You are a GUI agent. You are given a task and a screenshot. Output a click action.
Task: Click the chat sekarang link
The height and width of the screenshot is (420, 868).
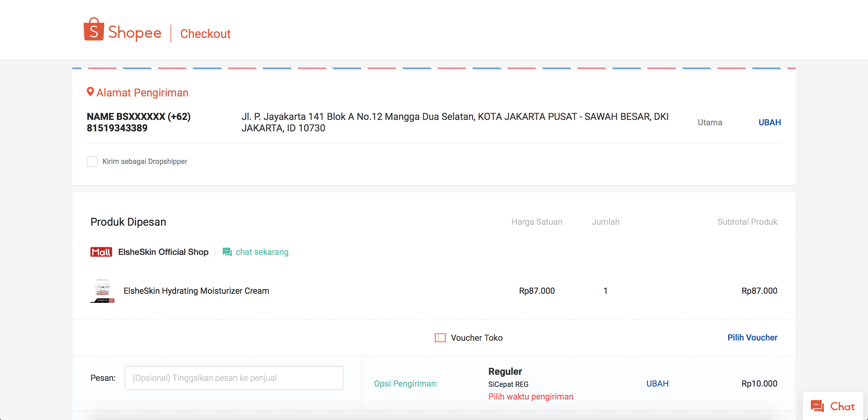pyautogui.click(x=262, y=252)
